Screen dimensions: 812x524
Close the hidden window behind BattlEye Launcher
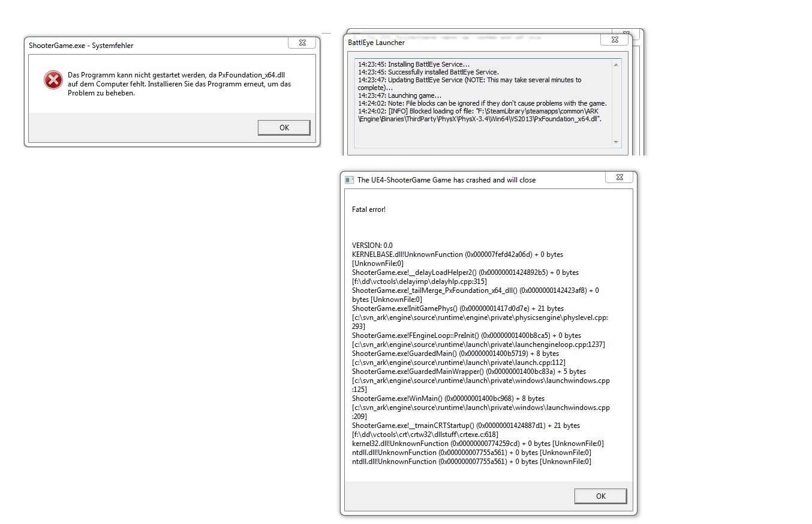pos(627,32)
